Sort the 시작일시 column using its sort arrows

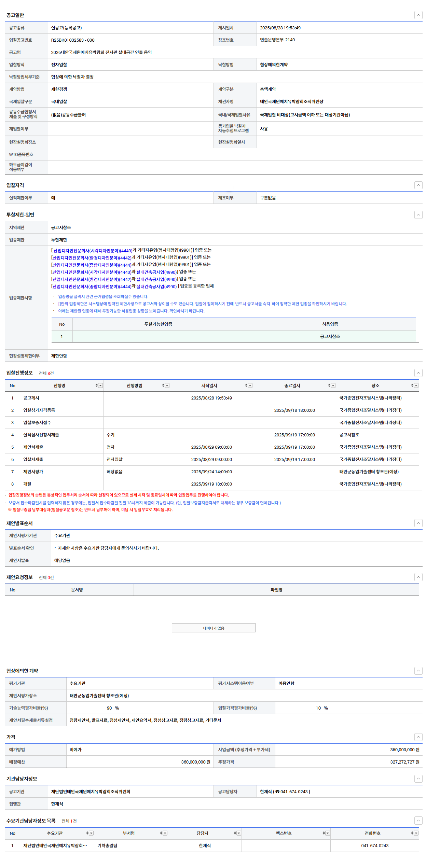[x=246, y=386]
